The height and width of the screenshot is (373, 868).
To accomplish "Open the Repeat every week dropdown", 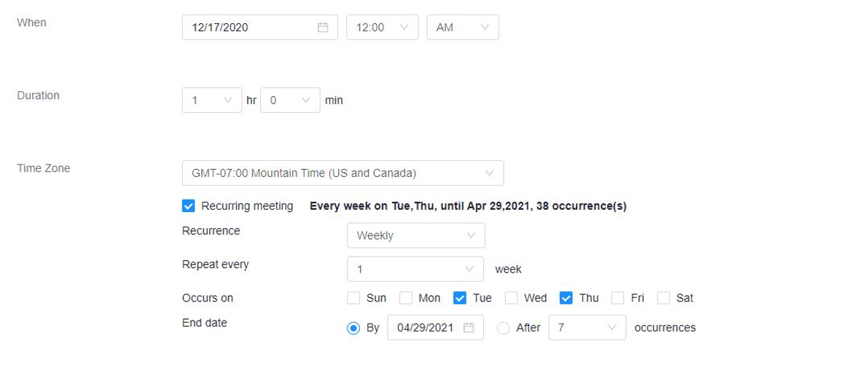I will pos(415,269).
